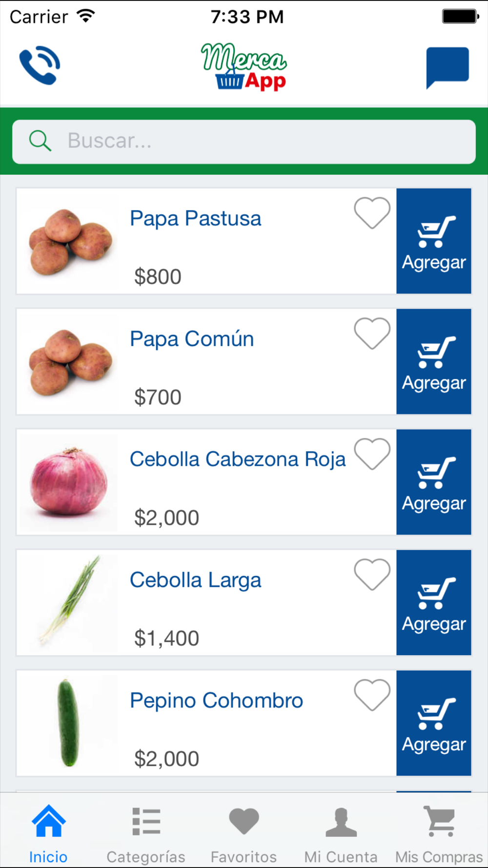Viewport: 488px width, 868px height.
Task: Tap the MercaApp logo
Action: tap(244, 67)
